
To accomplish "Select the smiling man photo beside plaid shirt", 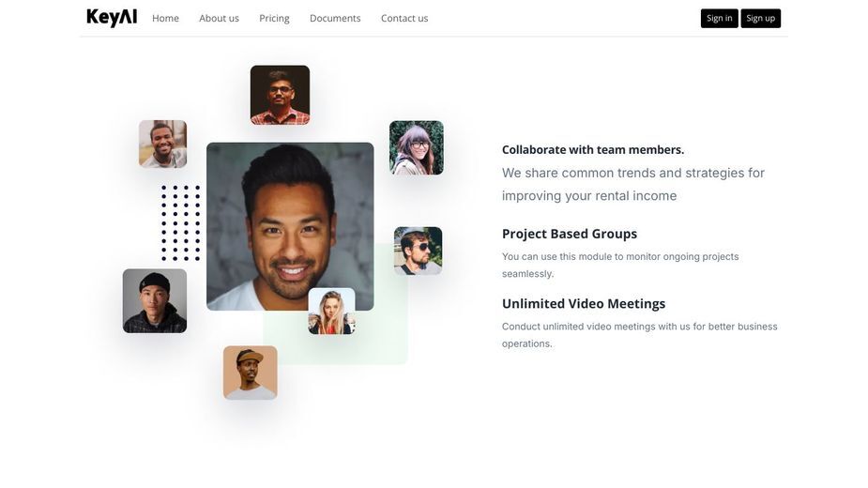I will [162, 144].
